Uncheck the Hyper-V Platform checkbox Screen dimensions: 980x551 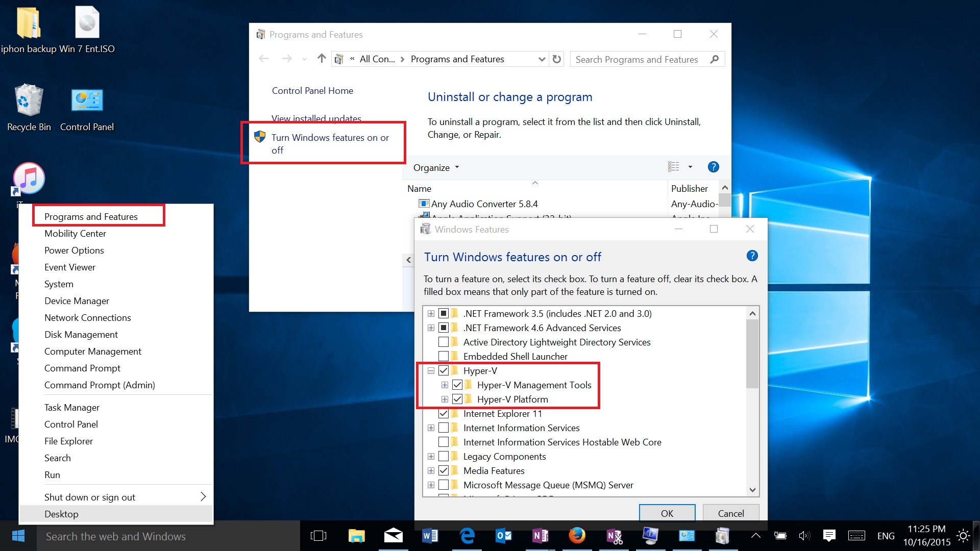(x=457, y=399)
